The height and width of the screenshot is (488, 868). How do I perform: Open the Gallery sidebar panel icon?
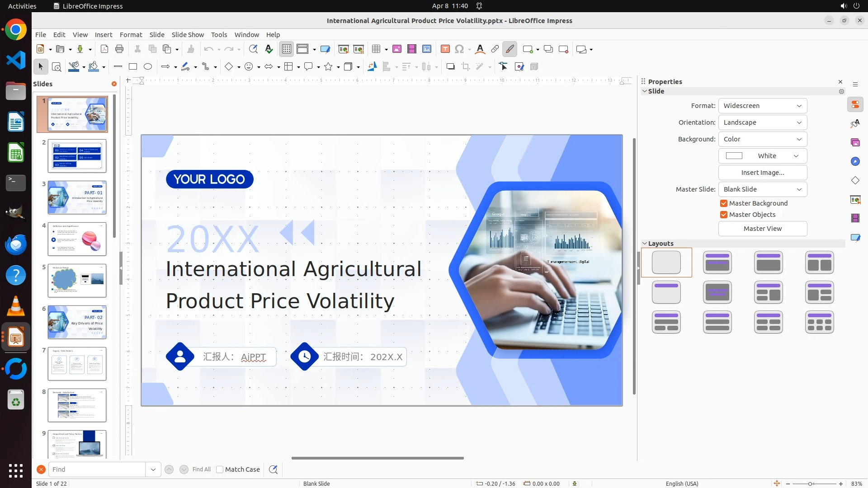(855, 143)
